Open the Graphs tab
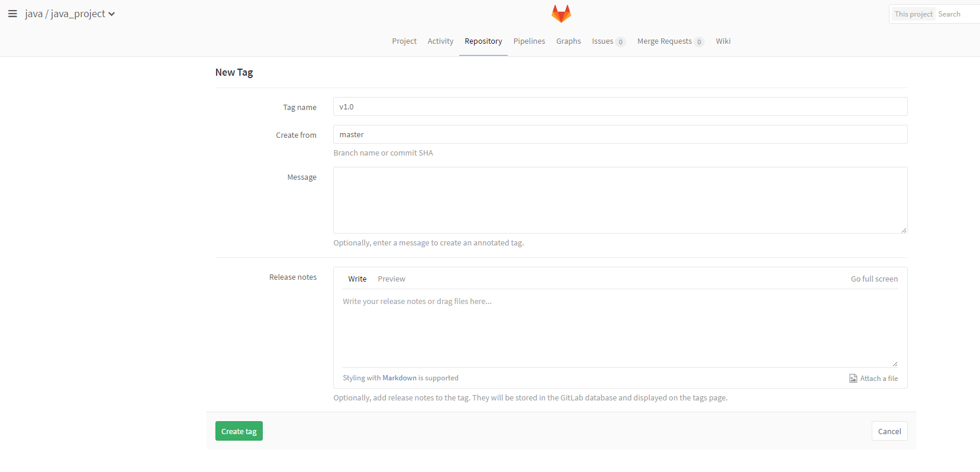This screenshot has width=980, height=472. click(568, 41)
